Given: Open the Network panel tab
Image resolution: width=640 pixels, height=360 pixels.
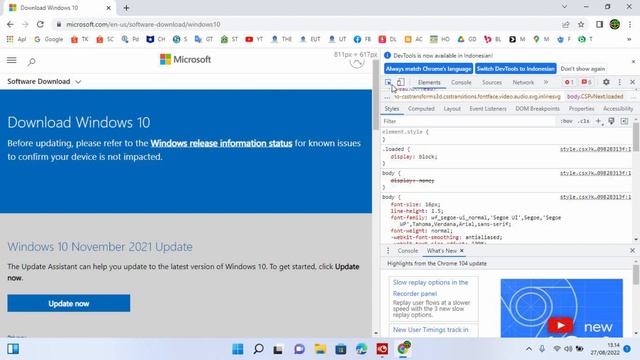Looking at the screenshot, I should 523,82.
